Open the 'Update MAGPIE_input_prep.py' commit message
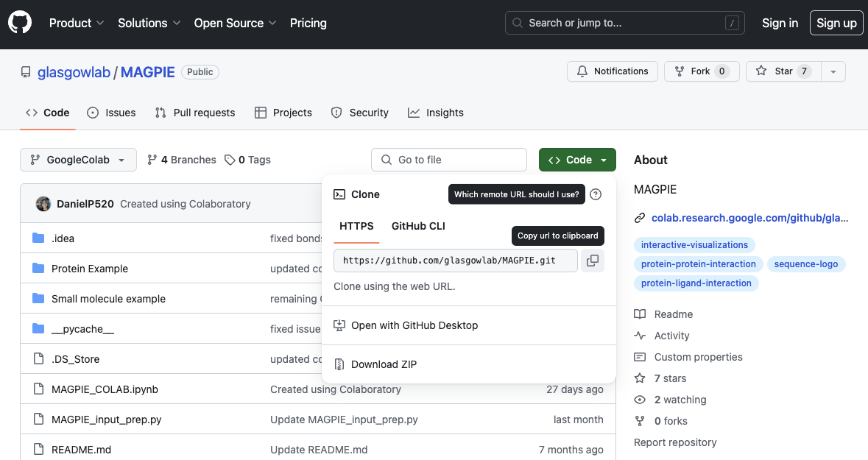 pyautogui.click(x=344, y=420)
